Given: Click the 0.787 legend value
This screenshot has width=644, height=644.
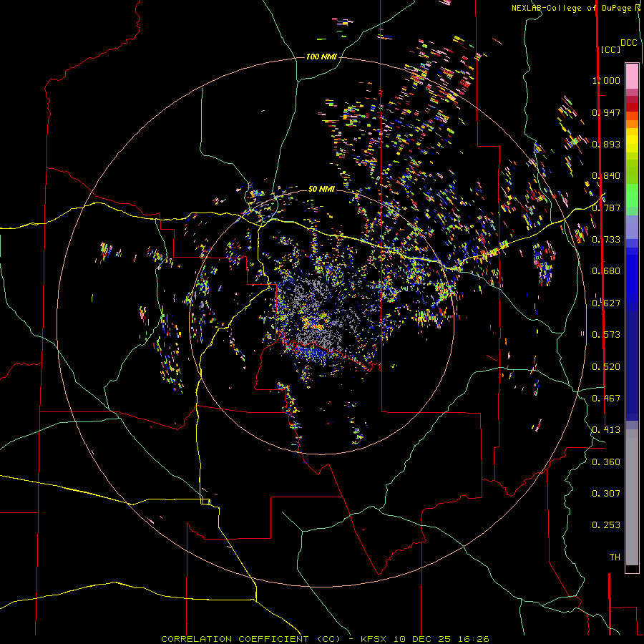Looking at the screenshot, I should pyautogui.click(x=606, y=208).
